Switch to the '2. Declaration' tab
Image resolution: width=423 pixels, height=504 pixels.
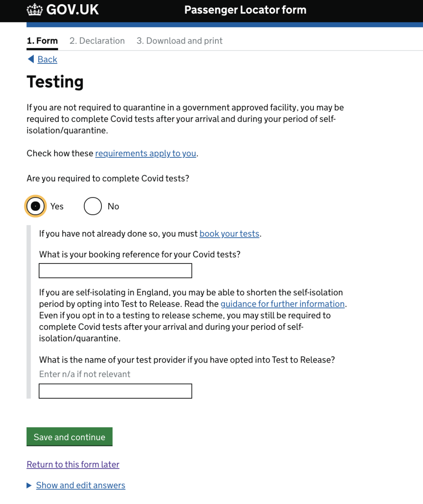click(97, 41)
